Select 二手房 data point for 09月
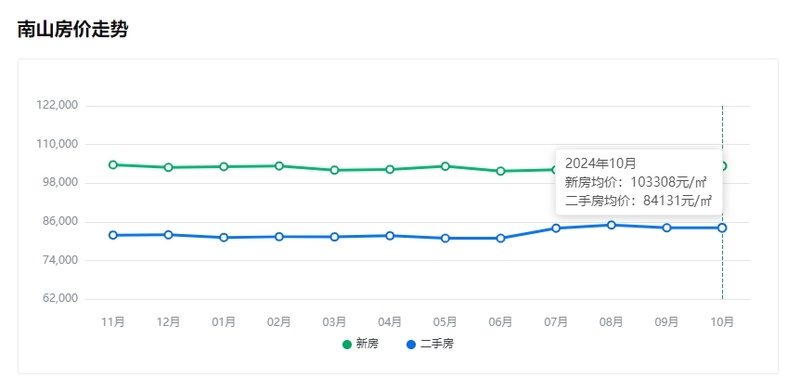The height and width of the screenshot is (391, 800). tap(667, 228)
